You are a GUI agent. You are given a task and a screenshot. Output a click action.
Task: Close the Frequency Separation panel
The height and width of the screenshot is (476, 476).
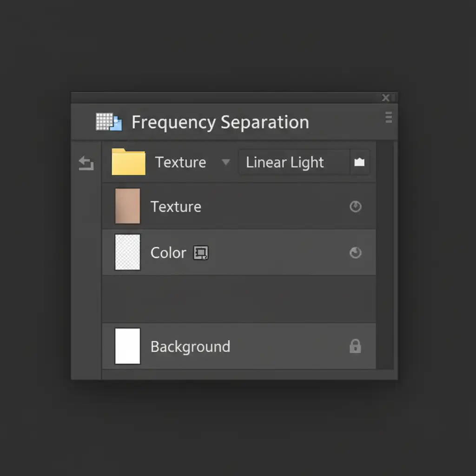coord(385,98)
